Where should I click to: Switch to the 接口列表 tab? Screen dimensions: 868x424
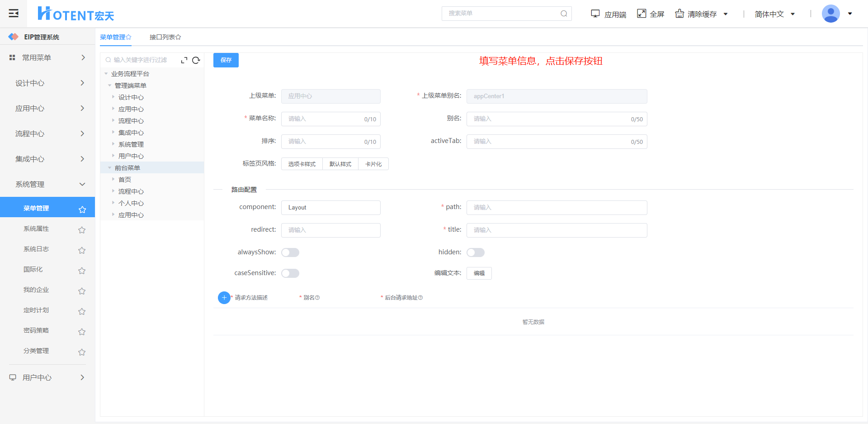(165, 37)
